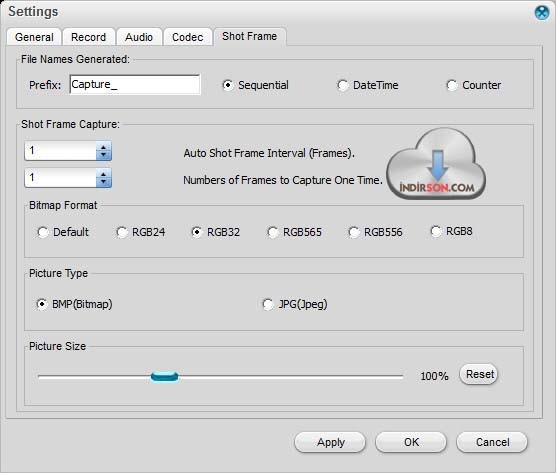The image size is (556, 473).
Task: Reset the picture size to default
Action: pos(479,374)
